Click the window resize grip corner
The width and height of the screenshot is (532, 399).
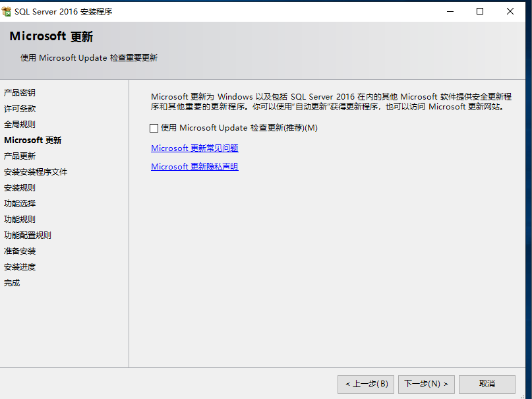(522, 396)
